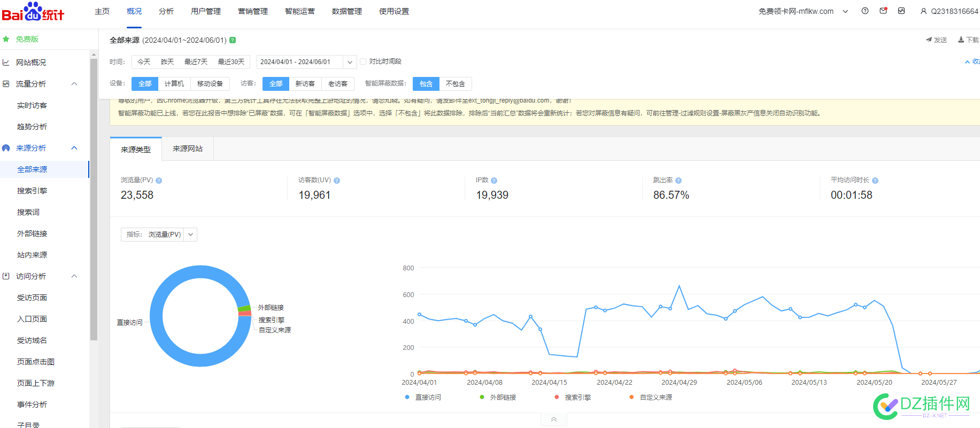Click the Baidu Tongji logo

[33, 12]
